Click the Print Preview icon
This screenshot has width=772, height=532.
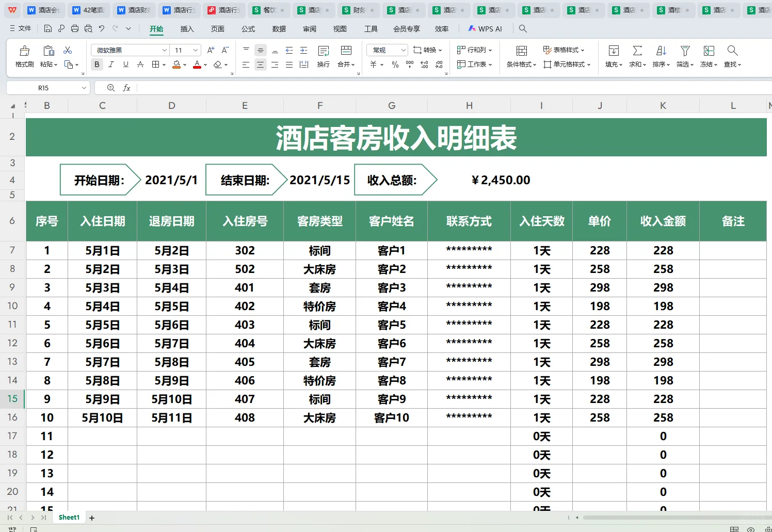(x=88, y=29)
